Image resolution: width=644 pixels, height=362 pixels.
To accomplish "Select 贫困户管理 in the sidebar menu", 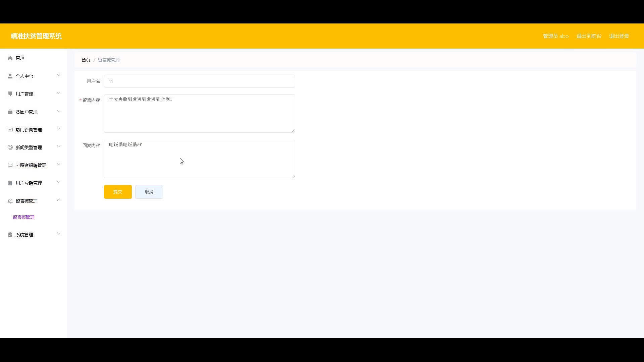I will [x=26, y=112].
